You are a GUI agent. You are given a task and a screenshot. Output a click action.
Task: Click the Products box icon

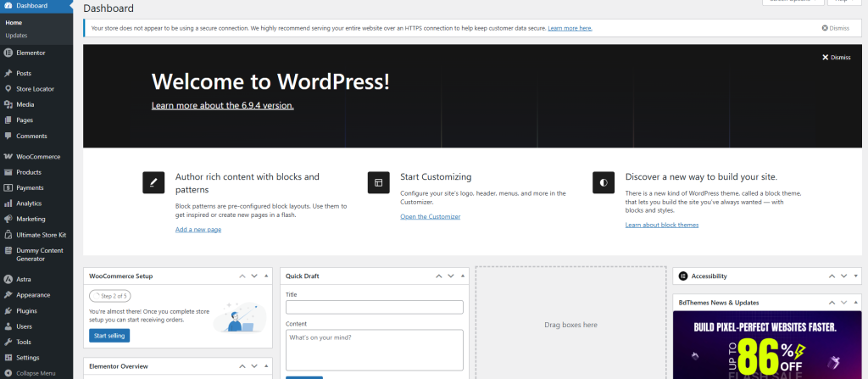point(8,172)
